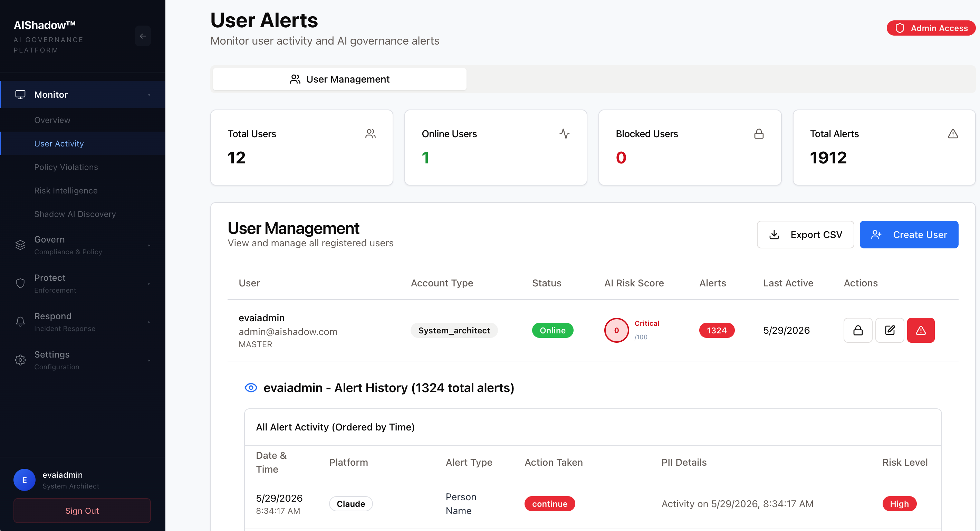This screenshot has width=980, height=531.
Task: Click the 1324 alerts badge
Action: pos(717,330)
